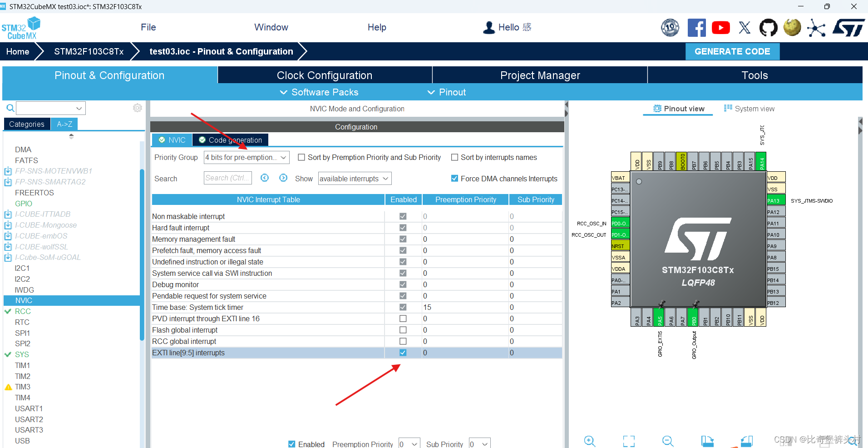Click the STM32CubeMX logo
The height and width of the screenshot is (448, 868).
21,28
